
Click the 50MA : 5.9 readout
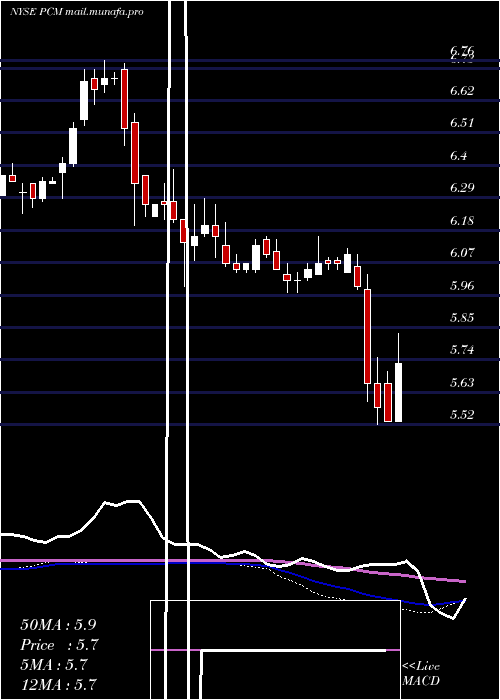(x=58, y=625)
